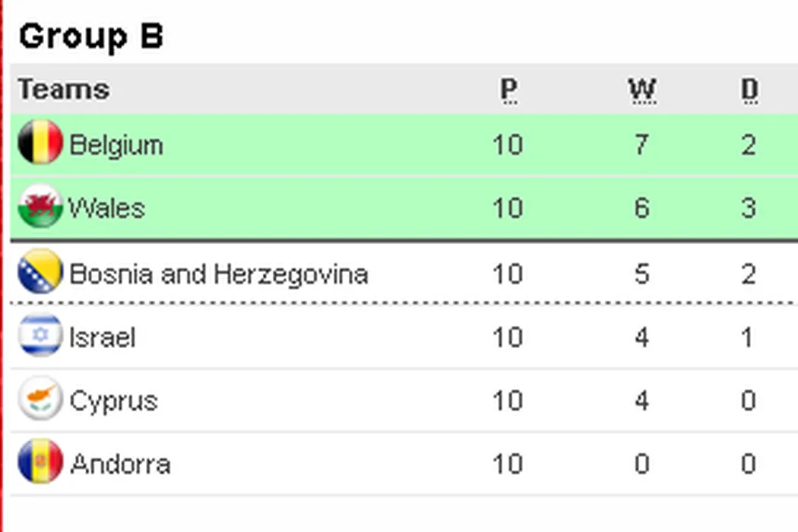Click the Israel flag icon
Image resolution: width=798 pixels, height=532 pixels.
pyautogui.click(x=40, y=335)
